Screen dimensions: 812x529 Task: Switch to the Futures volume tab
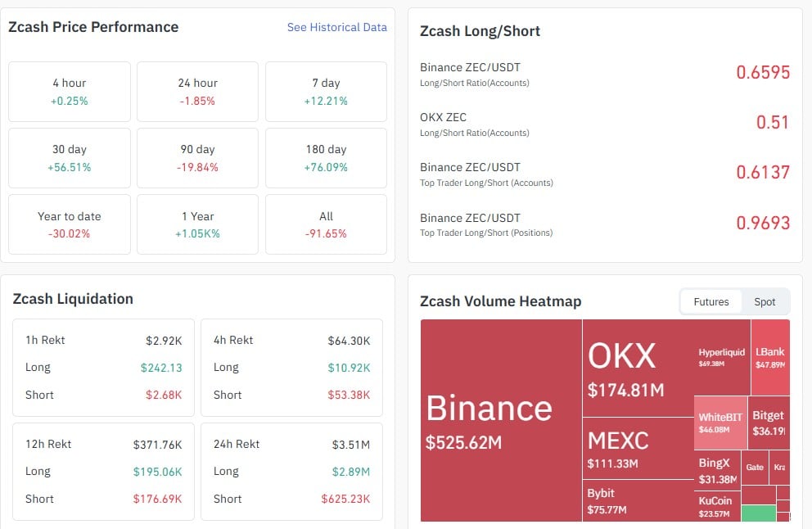pos(710,301)
